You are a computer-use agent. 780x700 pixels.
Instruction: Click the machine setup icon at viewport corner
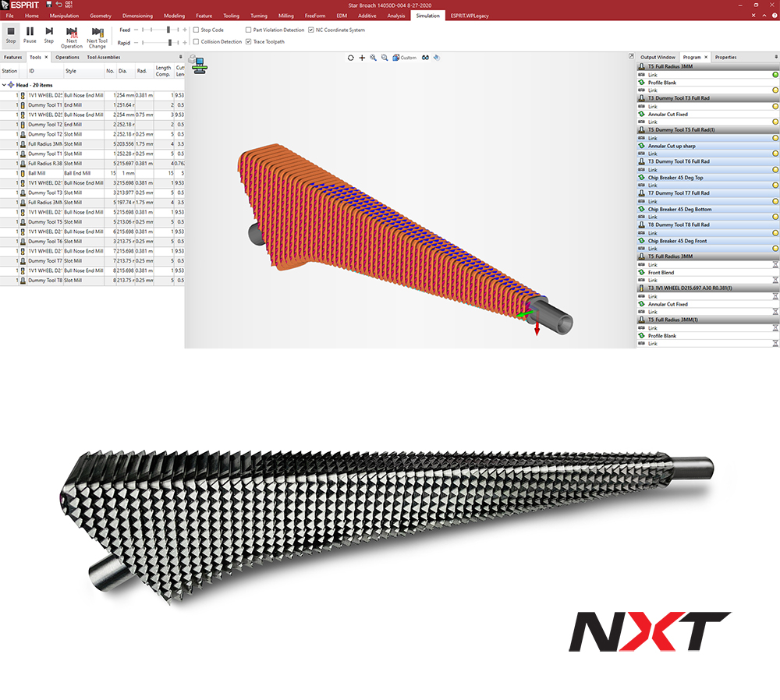pos(198,65)
